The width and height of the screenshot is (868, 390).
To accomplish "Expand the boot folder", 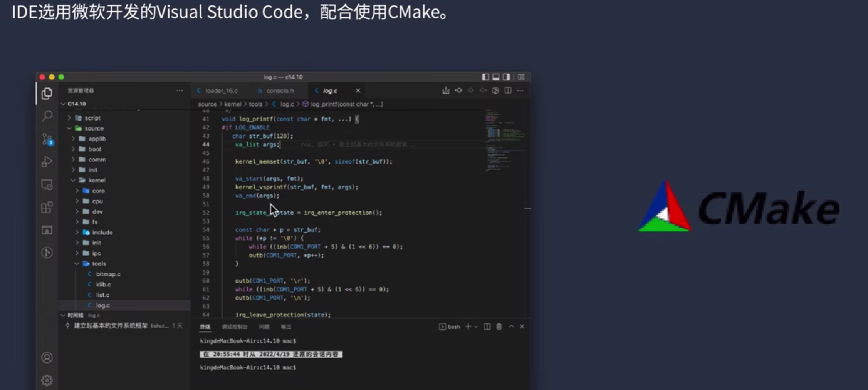I will coord(73,149).
